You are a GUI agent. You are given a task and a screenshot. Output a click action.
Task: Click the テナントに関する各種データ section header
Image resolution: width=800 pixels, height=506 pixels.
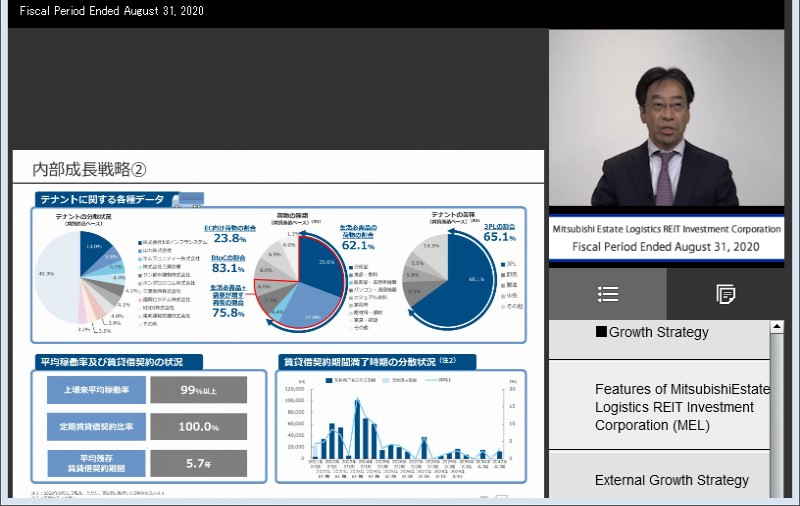(x=106, y=199)
